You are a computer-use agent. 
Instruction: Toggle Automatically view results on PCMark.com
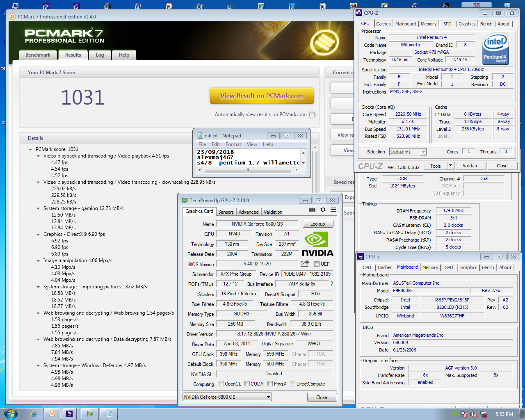click(312, 115)
